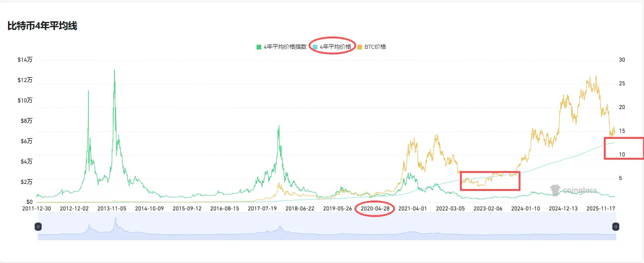644x263 pixels.
Task: Click the 2013-11-05 date axis label
Action: 111,208
